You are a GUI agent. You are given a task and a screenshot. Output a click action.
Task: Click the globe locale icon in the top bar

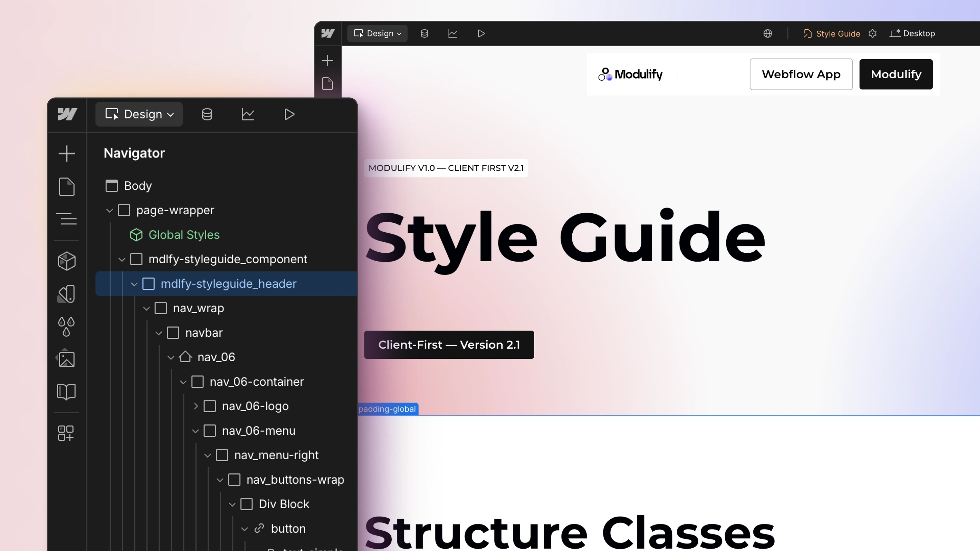pos(768,33)
